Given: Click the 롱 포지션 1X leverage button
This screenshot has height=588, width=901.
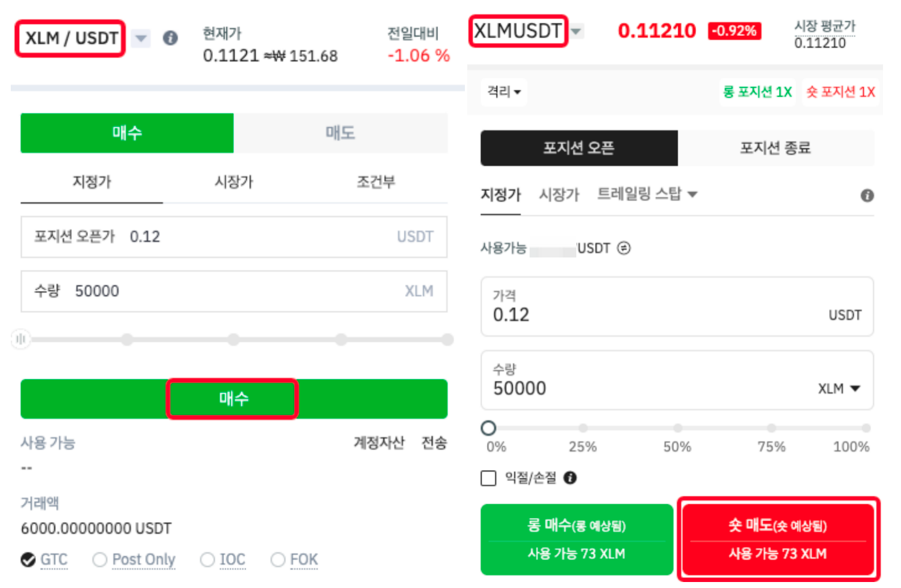Looking at the screenshot, I should click(757, 92).
